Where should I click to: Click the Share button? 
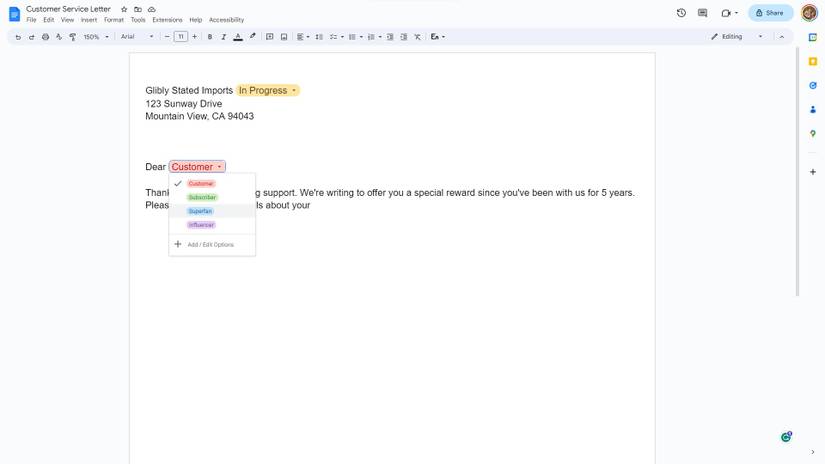(770, 13)
